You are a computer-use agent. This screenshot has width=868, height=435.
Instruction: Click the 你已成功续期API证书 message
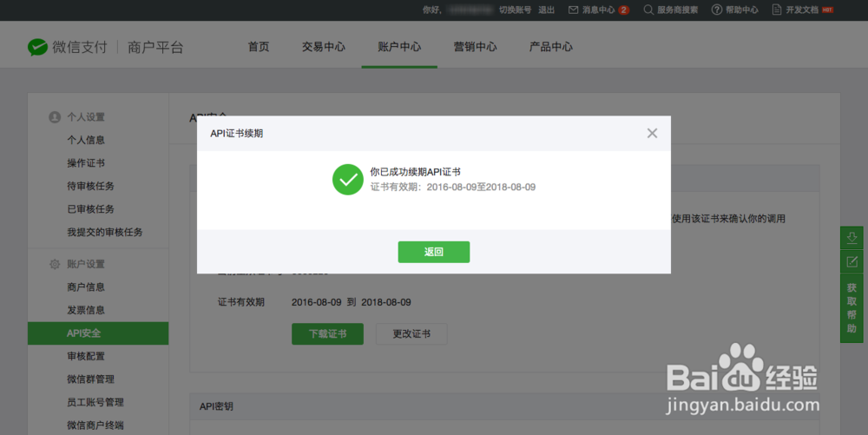pyautogui.click(x=415, y=172)
